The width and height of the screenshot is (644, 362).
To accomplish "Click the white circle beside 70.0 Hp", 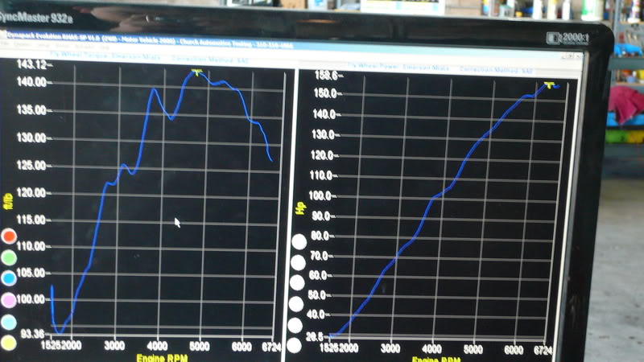I will (298, 263).
